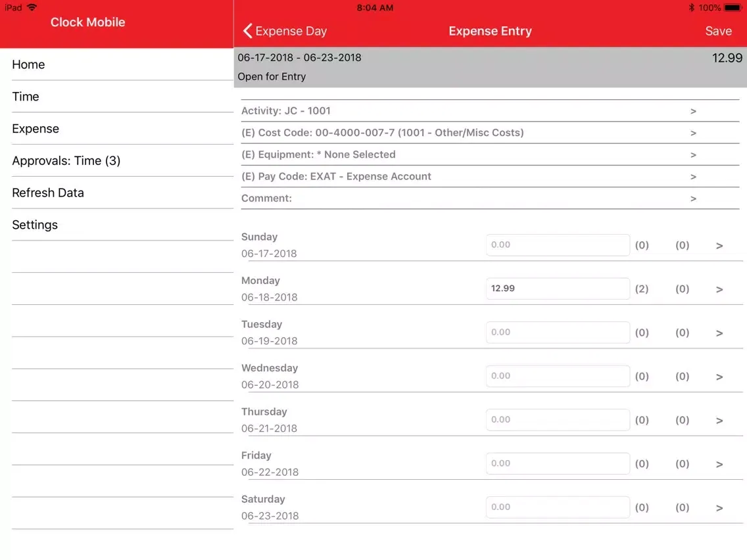Open Approvals: Time (3)

[122, 160]
